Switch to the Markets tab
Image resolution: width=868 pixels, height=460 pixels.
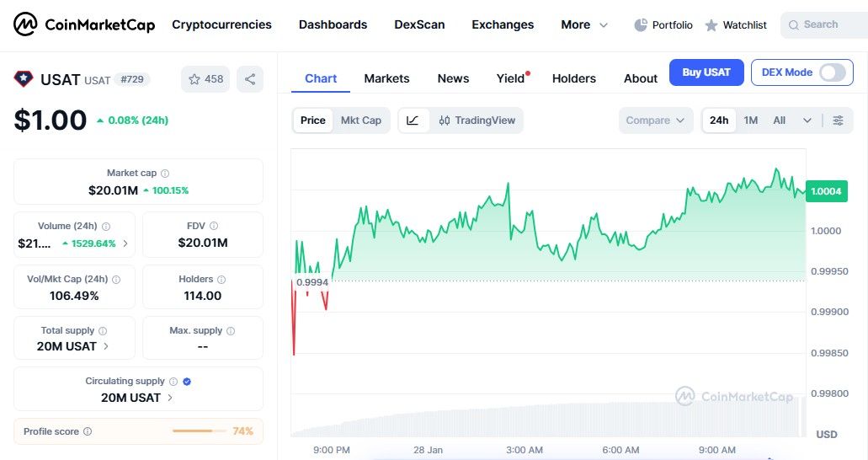(x=386, y=78)
